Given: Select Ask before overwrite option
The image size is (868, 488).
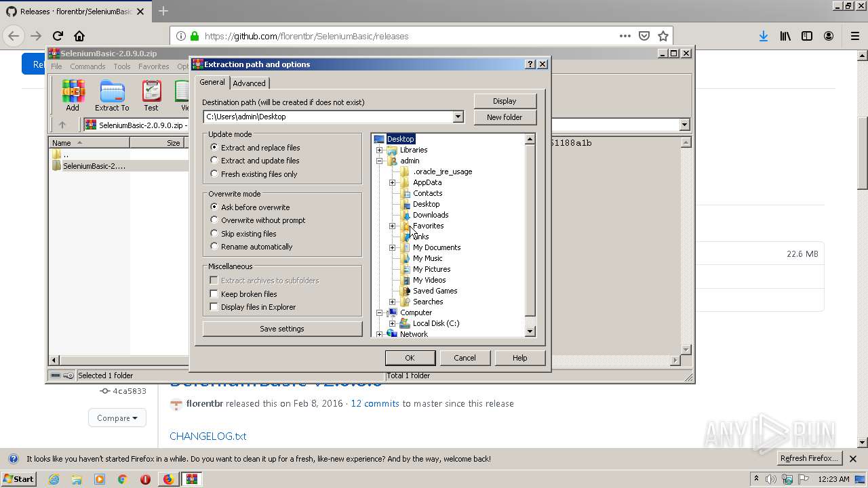Looking at the screenshot, I should pos(214,207).
